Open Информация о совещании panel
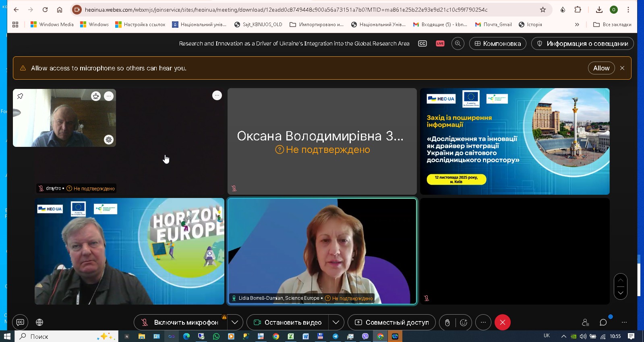Screen dimensions: 644x342 [582, 43]
